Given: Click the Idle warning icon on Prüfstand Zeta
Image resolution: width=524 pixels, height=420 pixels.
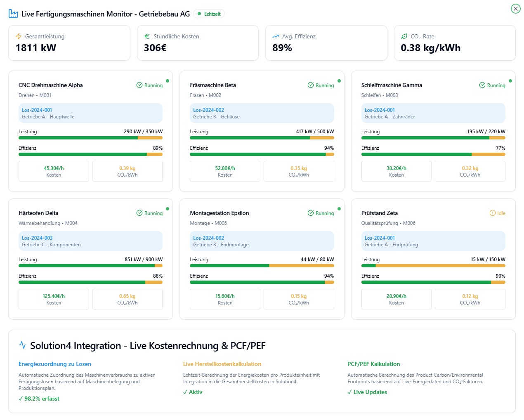Looking at the screenshot, I should click(x=492, y=213).
